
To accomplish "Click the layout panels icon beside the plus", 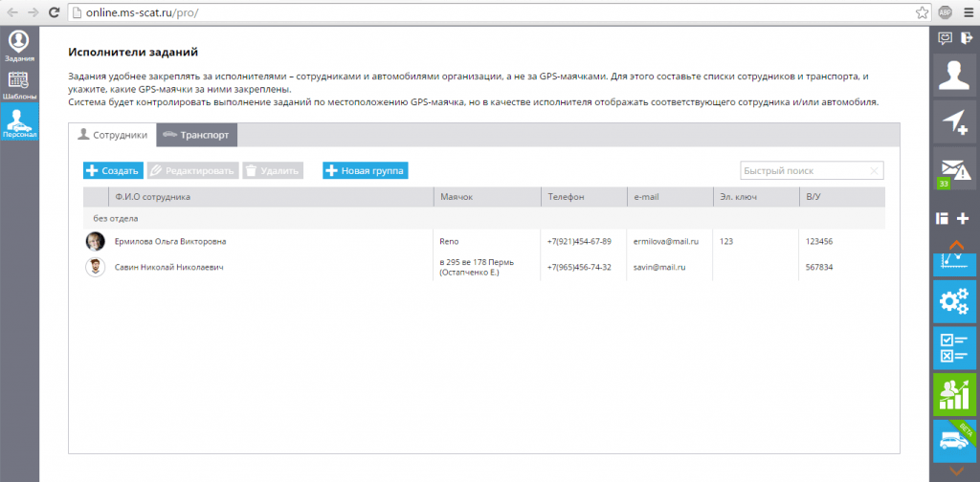I will pos(942,218).
